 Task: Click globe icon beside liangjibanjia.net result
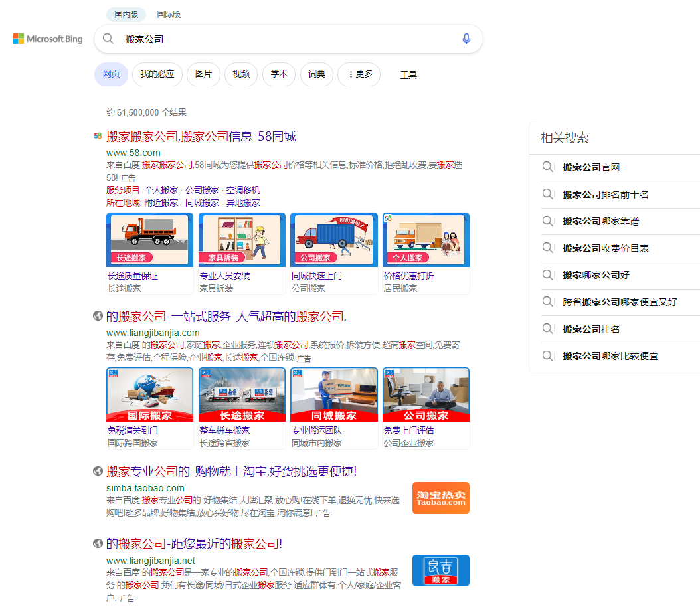click(98, 543)
